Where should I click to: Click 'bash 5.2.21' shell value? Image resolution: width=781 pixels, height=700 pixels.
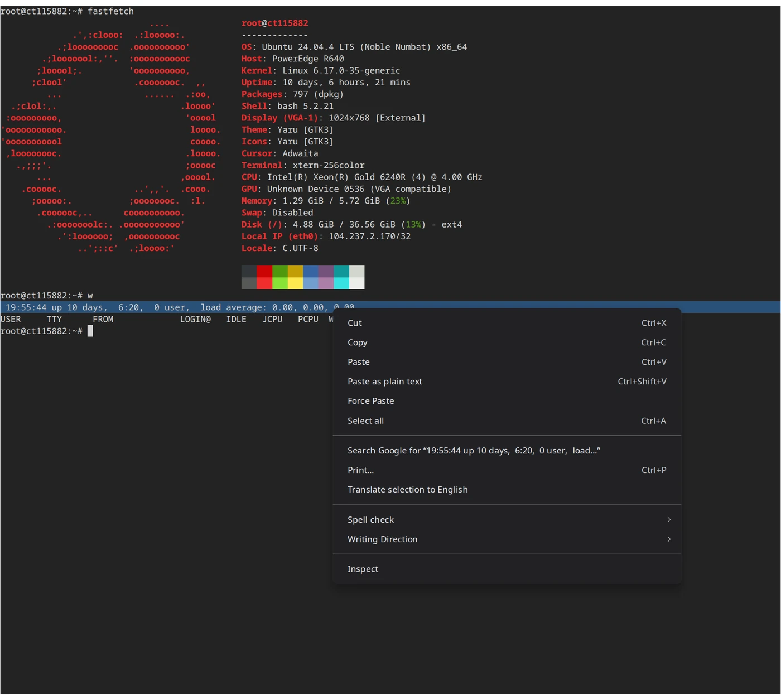point(305,106)
